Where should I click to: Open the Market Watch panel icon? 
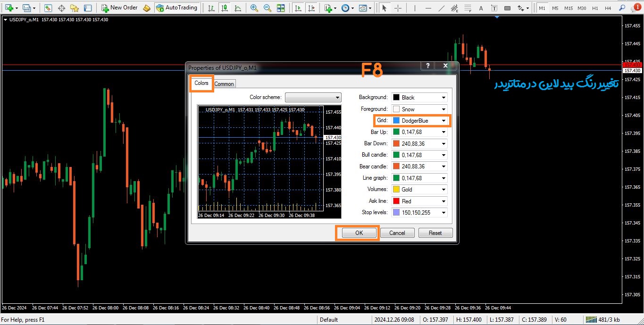(x=48, y=8)
